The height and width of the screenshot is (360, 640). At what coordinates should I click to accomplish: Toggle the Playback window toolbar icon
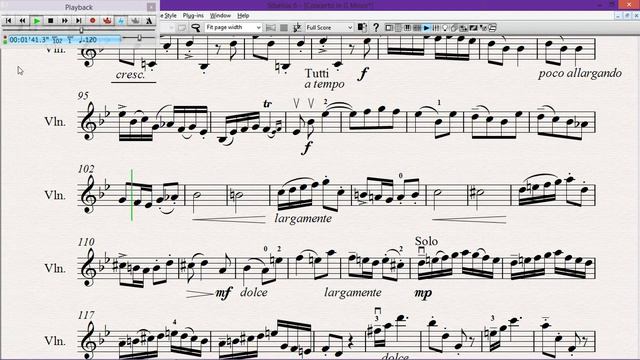[426, 28]
